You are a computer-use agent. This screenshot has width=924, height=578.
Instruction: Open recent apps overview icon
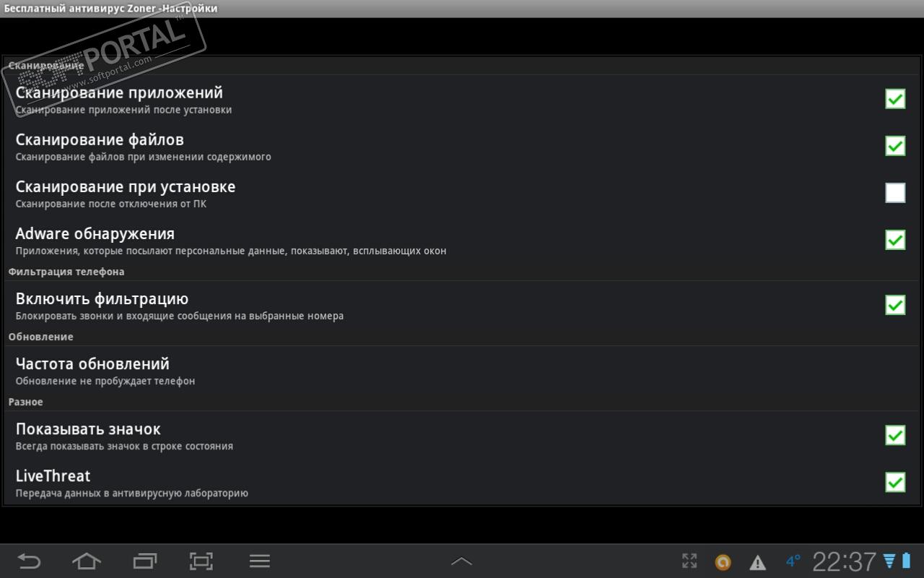pos(145,561)
